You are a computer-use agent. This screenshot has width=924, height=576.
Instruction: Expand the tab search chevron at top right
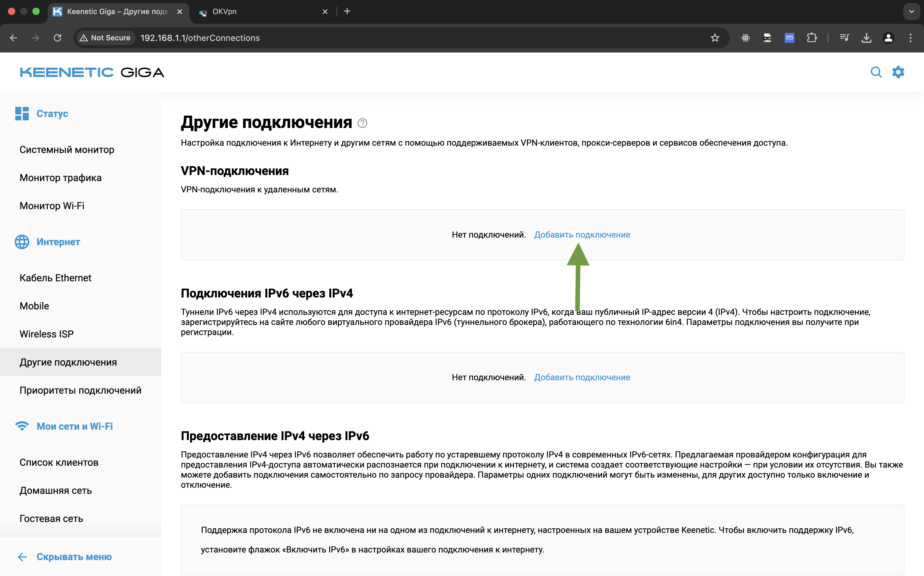point(911,11)
